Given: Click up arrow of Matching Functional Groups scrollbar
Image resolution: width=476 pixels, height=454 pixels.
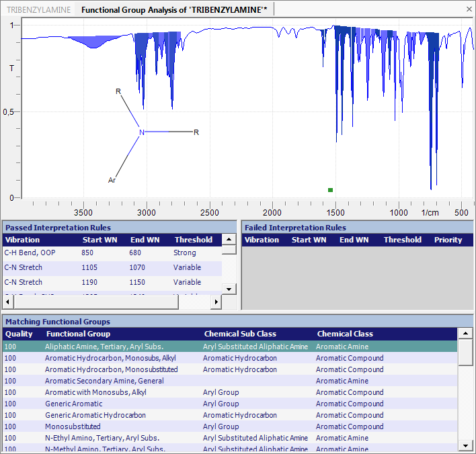Looking at the screenshot, I should 465,334.
